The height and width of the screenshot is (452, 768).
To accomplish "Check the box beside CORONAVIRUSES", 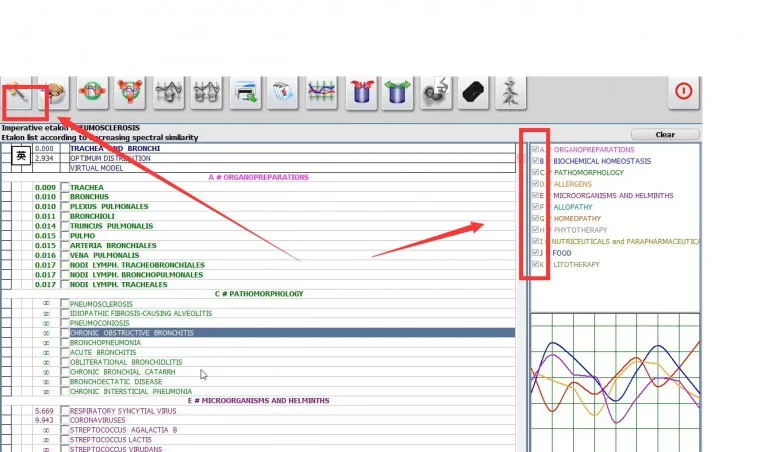I will click(x=65, y=420).
